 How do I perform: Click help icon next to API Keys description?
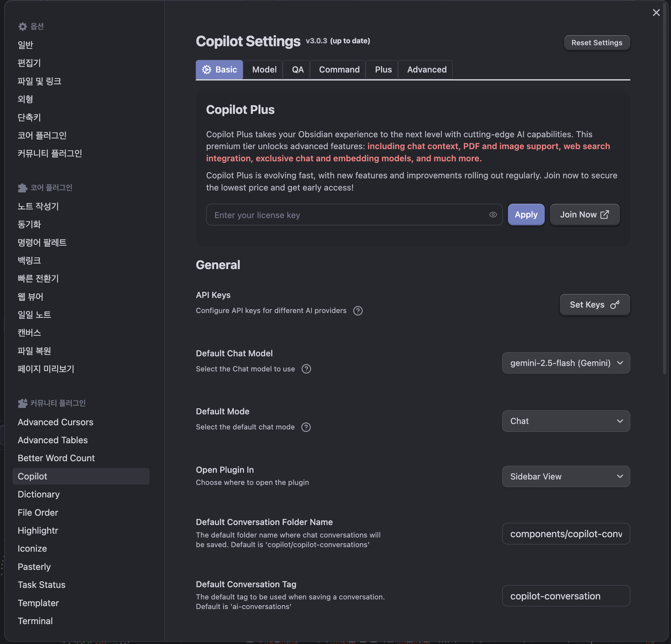pos(358,311)
